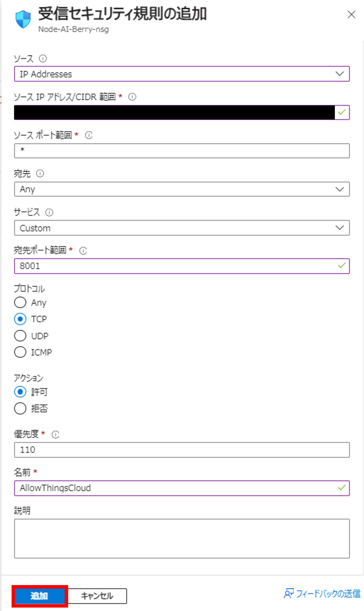Click the 追加 button
364x611 pixels.
tap(39, 596)
